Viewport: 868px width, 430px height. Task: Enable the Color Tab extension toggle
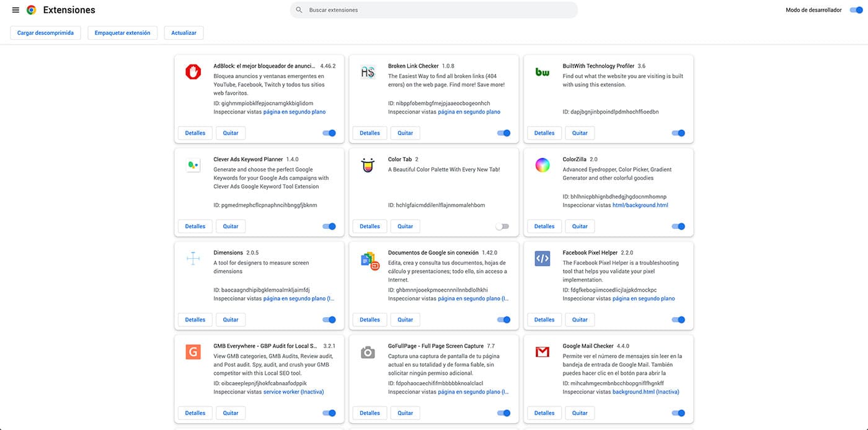click(502, 226)
